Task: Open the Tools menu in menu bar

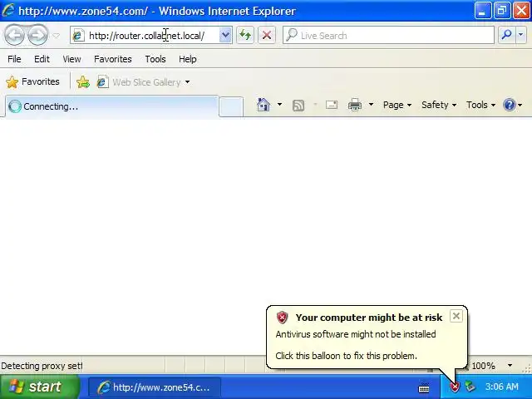Action: 155,59
